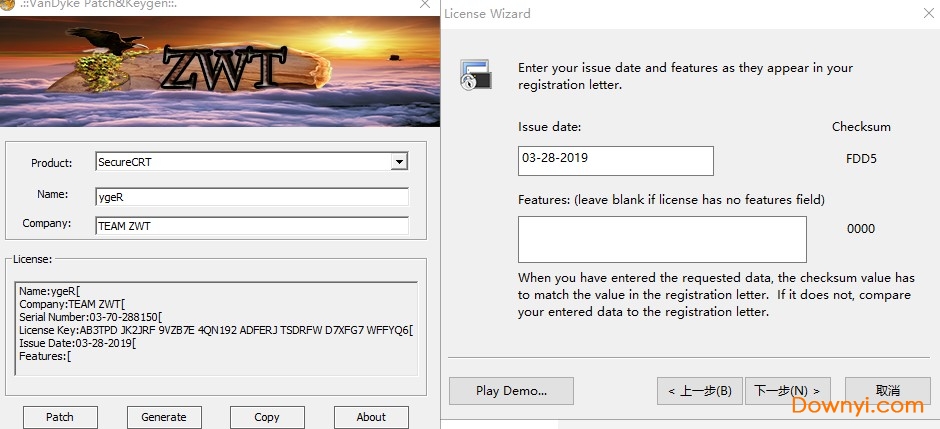
Task: Click the FDD5 checksum value
Action: (x=861, y=159)
